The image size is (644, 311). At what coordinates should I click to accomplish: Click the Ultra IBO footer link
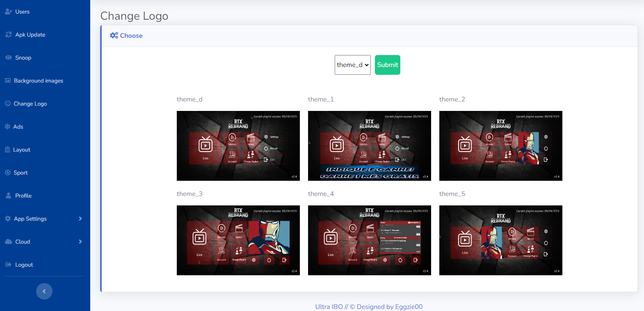point(329,306)
